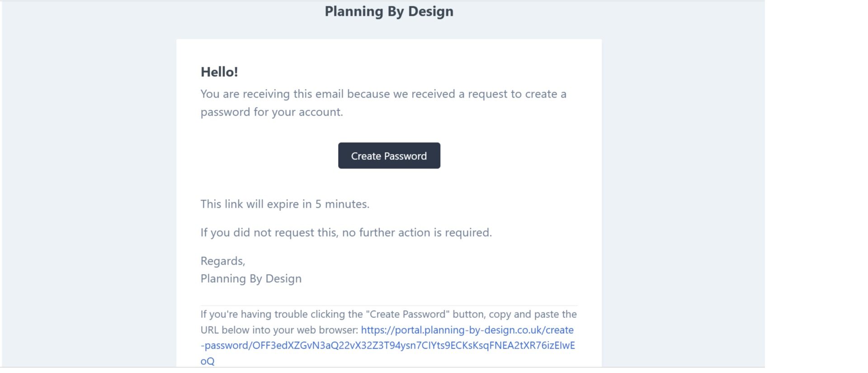Click the "password for your account." text
The height and width of the screenshot is (373, 868).
(272, 112)
